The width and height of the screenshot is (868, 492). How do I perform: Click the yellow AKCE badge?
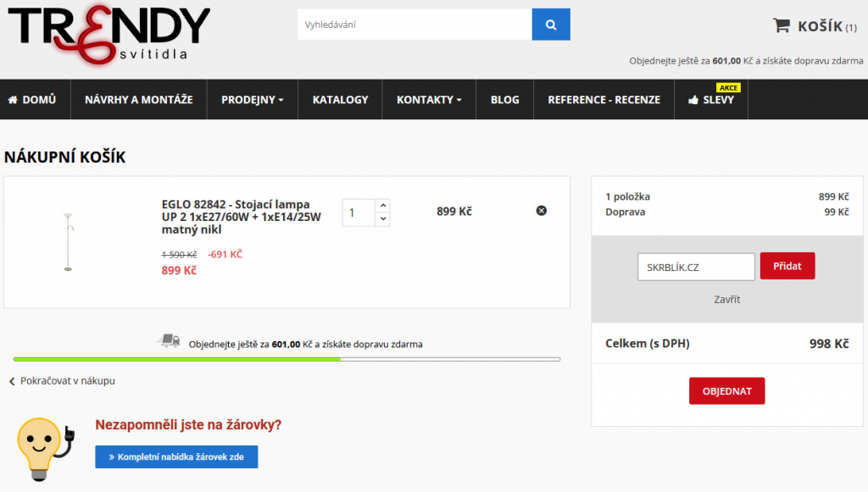click(728, 87)
